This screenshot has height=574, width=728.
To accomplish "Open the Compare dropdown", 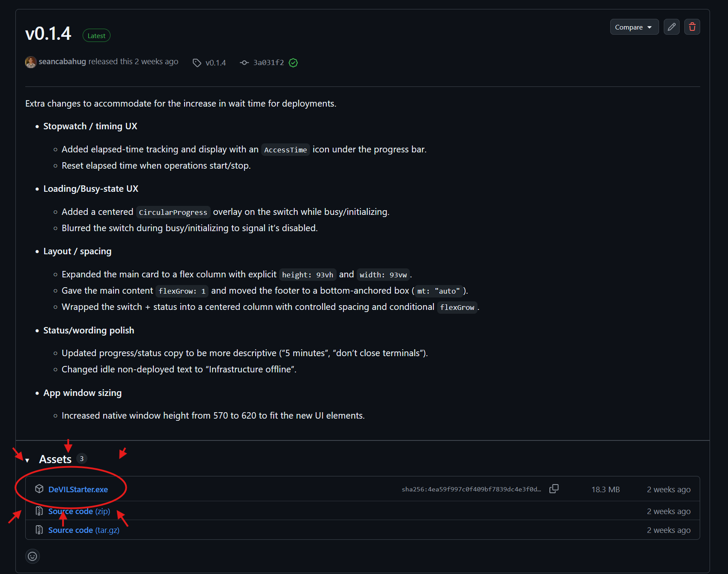I will [x=634, y=27].
